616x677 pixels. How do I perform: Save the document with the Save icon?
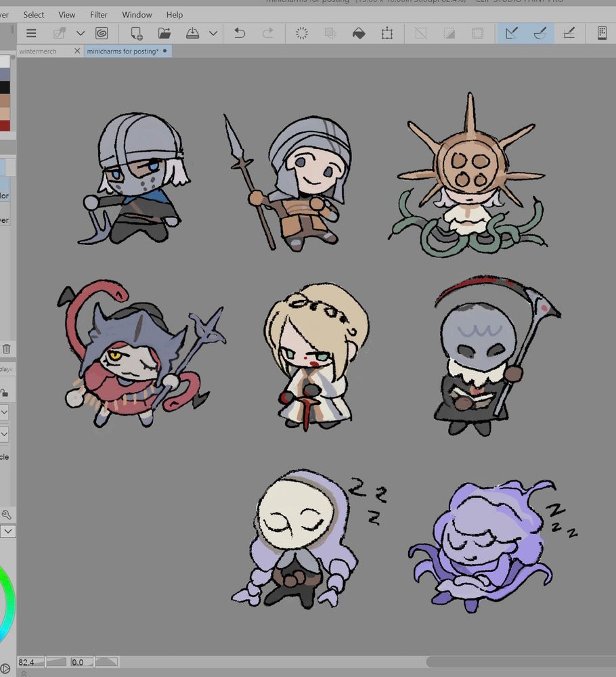pos(192,33)
